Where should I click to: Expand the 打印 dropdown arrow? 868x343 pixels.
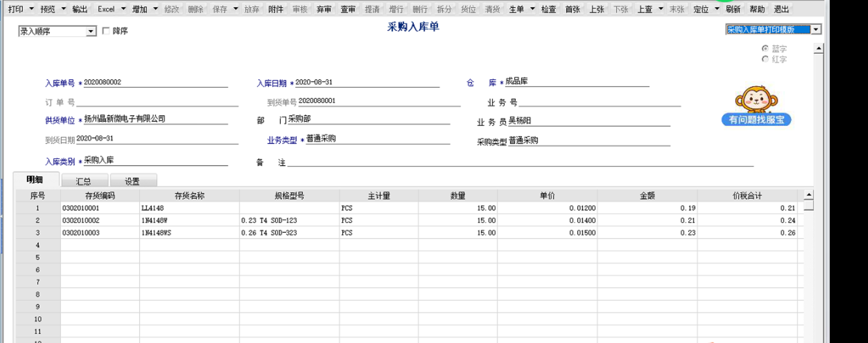click(31, 9)
